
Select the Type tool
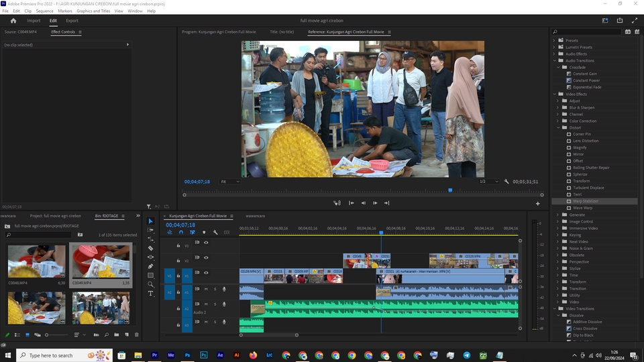pos(151,294)
